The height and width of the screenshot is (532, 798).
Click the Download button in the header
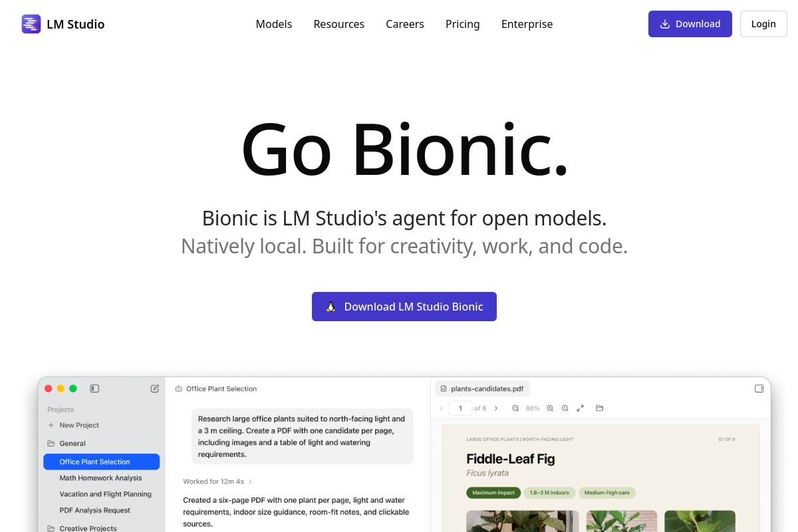[690, 24]
